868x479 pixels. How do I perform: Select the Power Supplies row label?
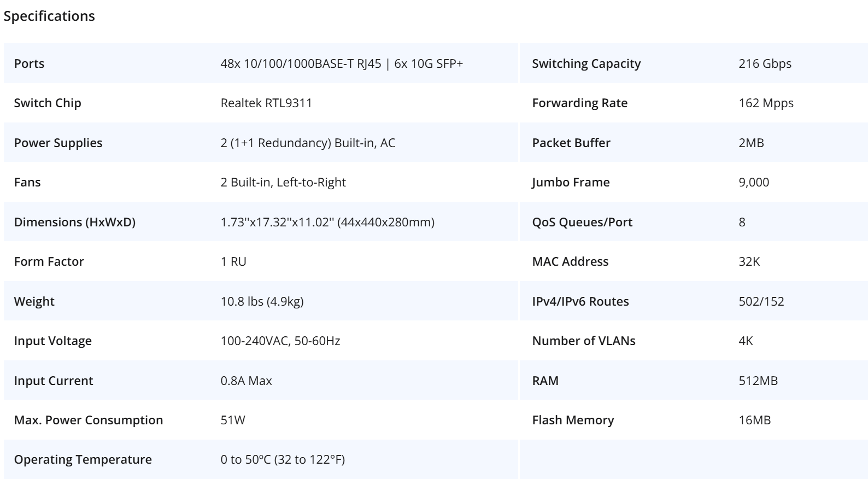58,143
